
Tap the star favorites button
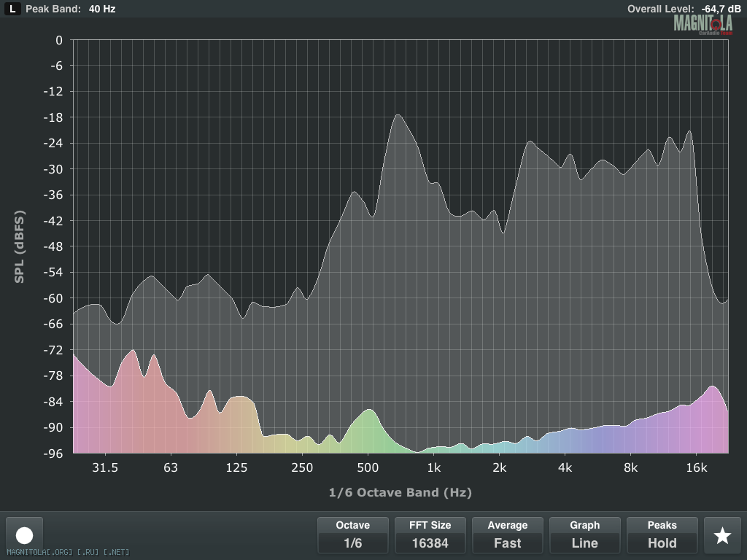click(x=721, y=535)
